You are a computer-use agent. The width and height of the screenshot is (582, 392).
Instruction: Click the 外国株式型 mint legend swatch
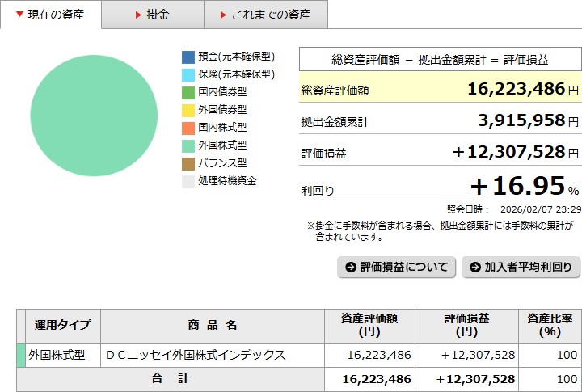point(188,145)
